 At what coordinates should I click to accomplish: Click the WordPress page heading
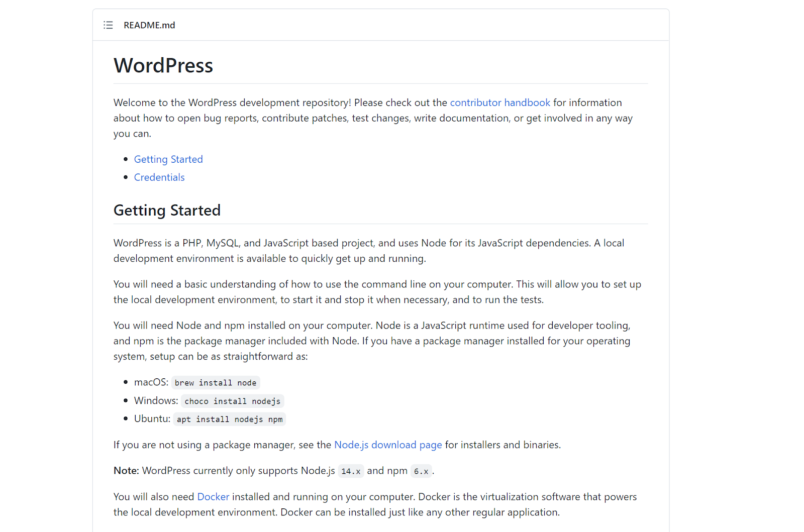(163, 65)
